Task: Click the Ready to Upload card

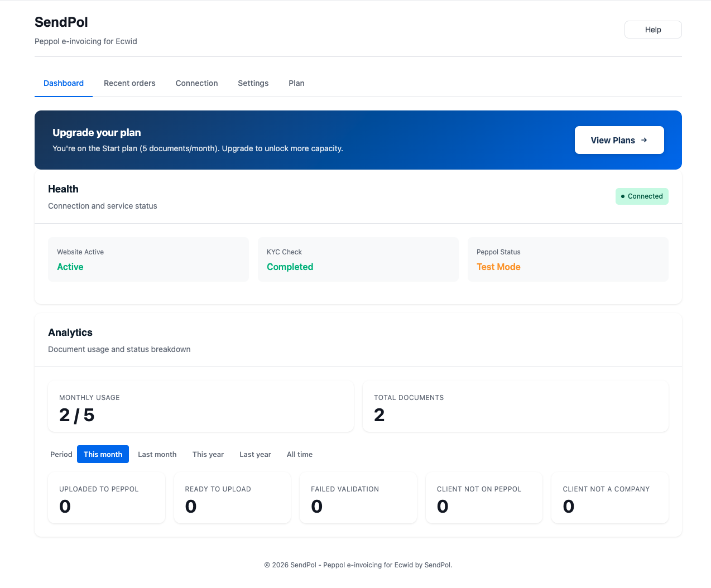Action: point(232,498)
